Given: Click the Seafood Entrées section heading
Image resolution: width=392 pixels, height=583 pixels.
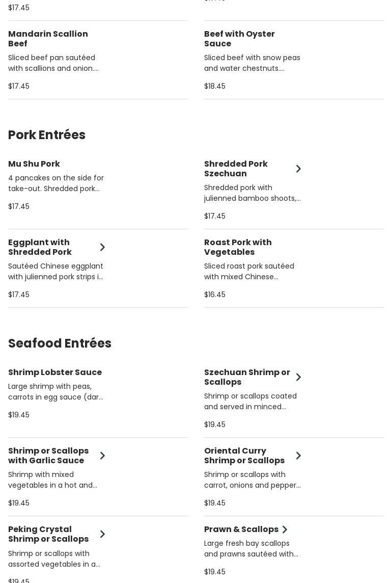Looking at the screenshot, I should point(60,343).
